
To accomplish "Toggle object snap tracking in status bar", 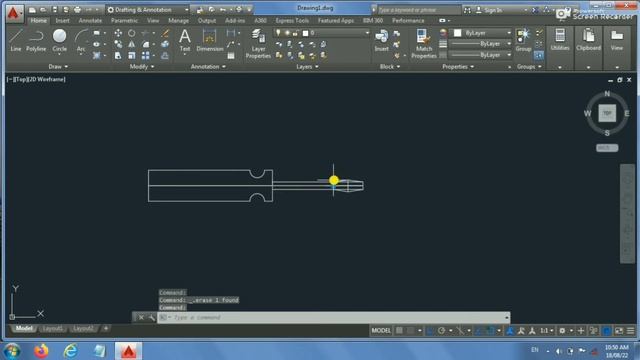I will [479, 331].
